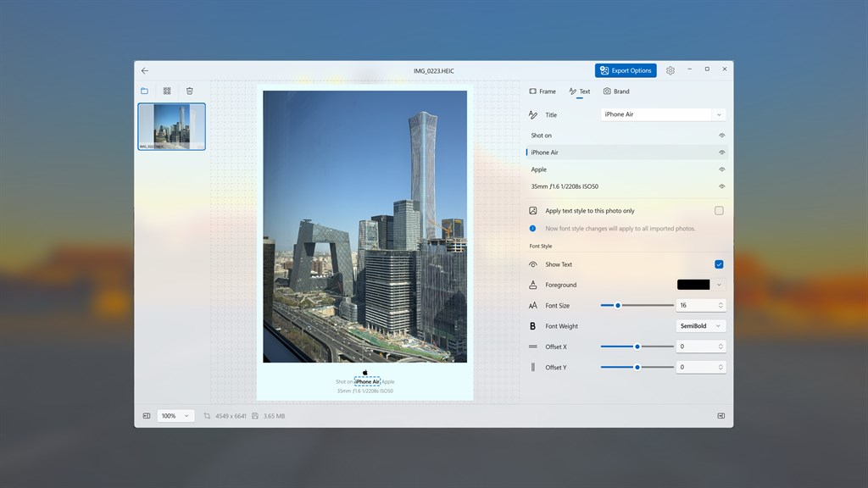Uncheck the Show Text checkbox

click(x=719, y=264)
